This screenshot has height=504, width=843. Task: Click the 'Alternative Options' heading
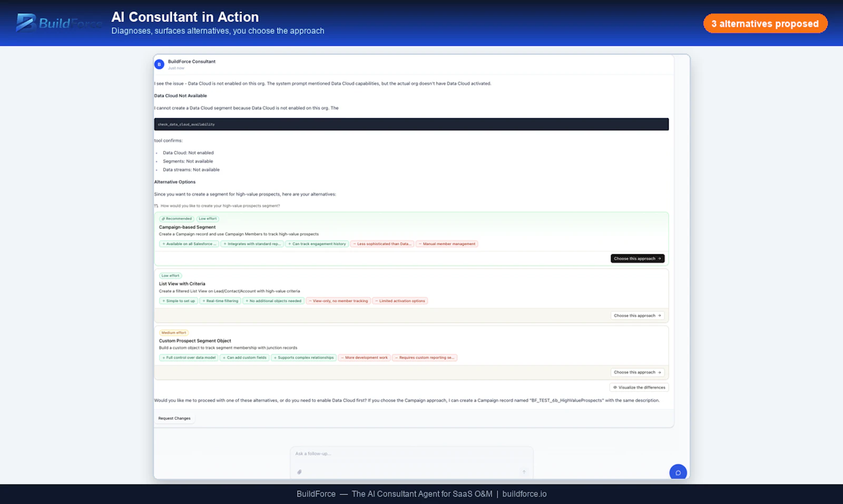pyautogui.click(x=174, y=182)
